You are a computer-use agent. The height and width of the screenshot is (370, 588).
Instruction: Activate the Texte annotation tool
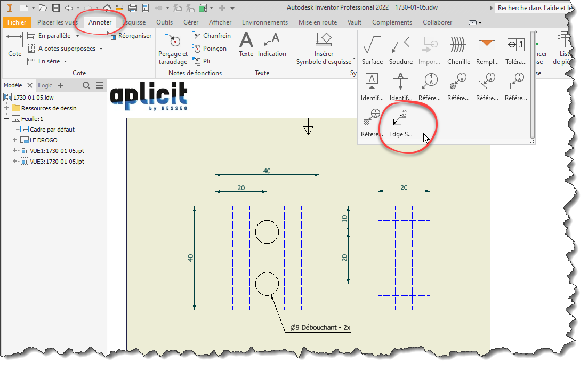(246, 45)
